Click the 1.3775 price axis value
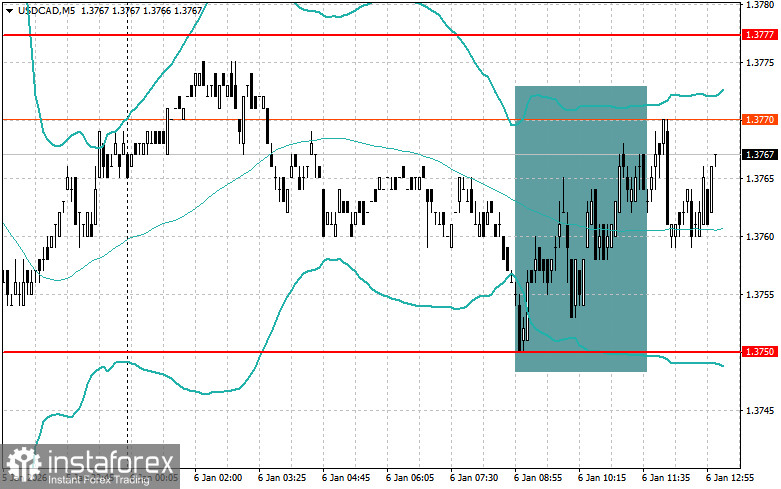Screen dimensions: 781x489 [760, 62]
